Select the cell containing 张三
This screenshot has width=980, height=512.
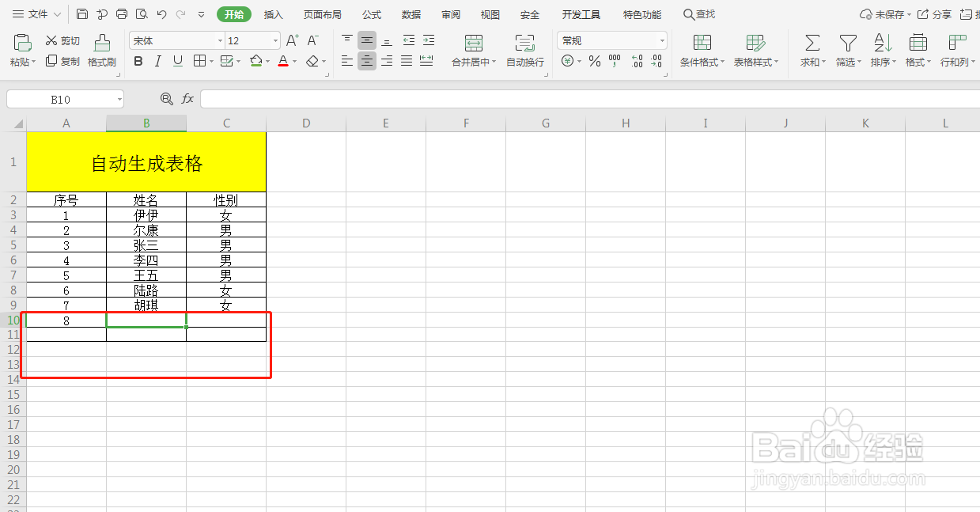point(146,245)
